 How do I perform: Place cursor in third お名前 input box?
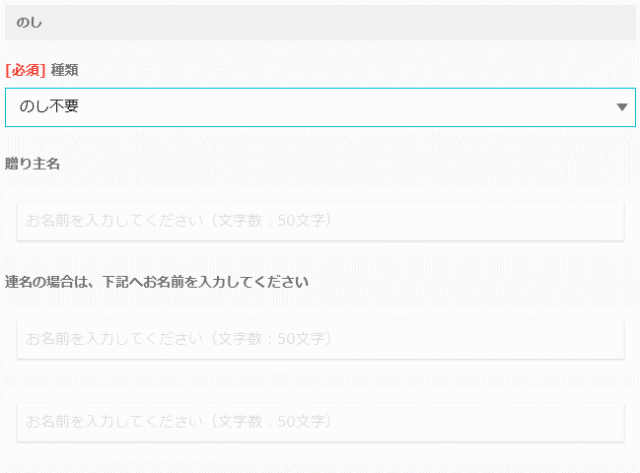tap(320, 420)
